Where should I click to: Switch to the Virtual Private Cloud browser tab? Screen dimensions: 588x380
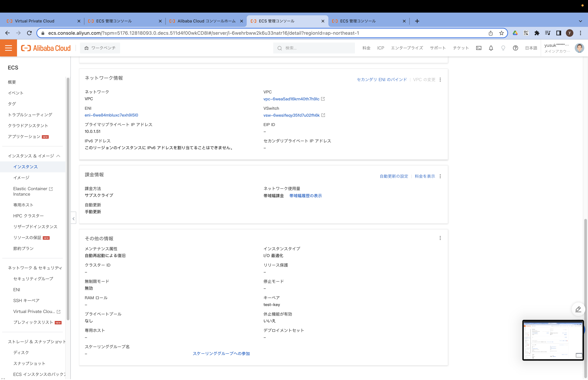point(35,21)
